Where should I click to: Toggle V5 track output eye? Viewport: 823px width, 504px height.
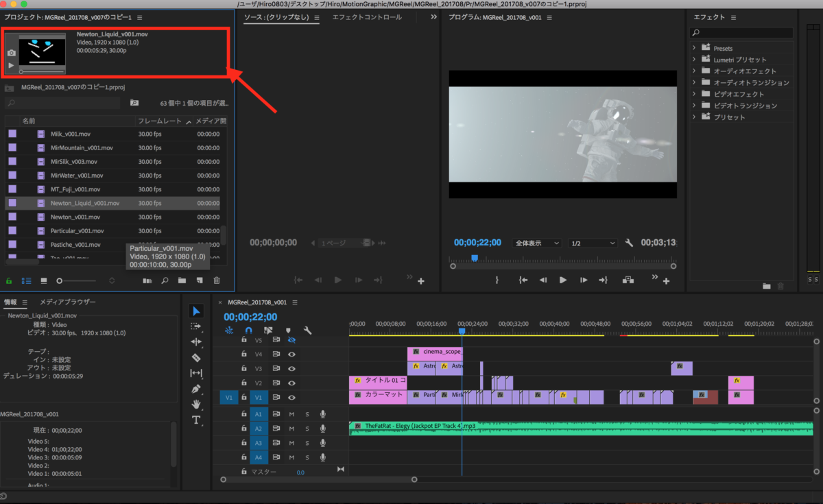(x=291, y=340)
